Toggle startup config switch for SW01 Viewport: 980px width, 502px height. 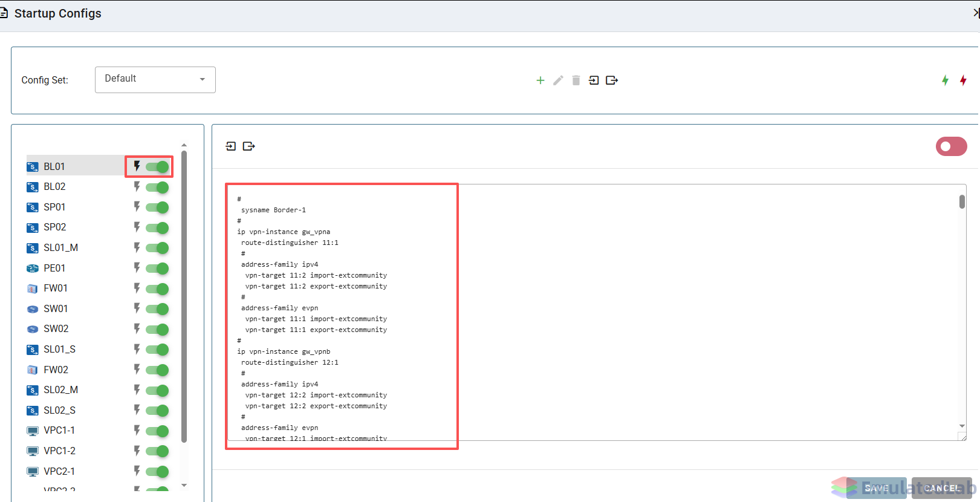[x=157, y=309]
